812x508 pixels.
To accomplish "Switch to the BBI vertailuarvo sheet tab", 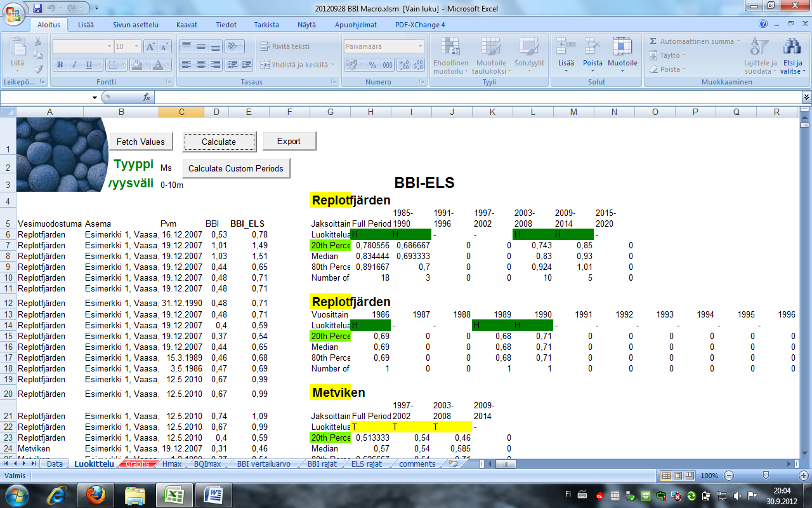I will (263, 464).
